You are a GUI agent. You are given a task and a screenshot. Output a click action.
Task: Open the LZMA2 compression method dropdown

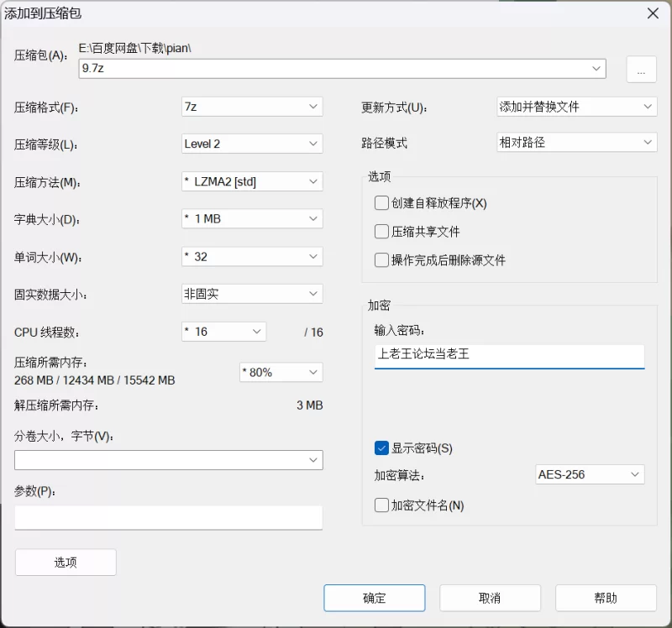coord(252,181)
